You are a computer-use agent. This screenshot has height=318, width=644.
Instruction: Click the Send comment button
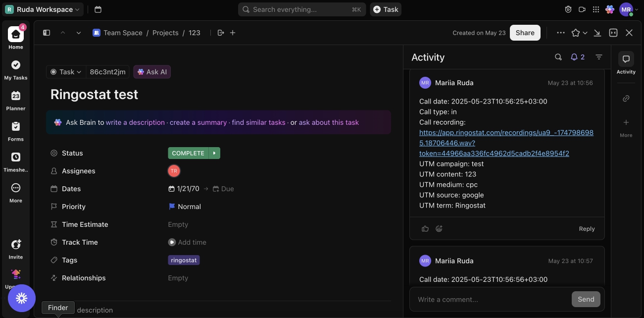[x=586, y=299]
